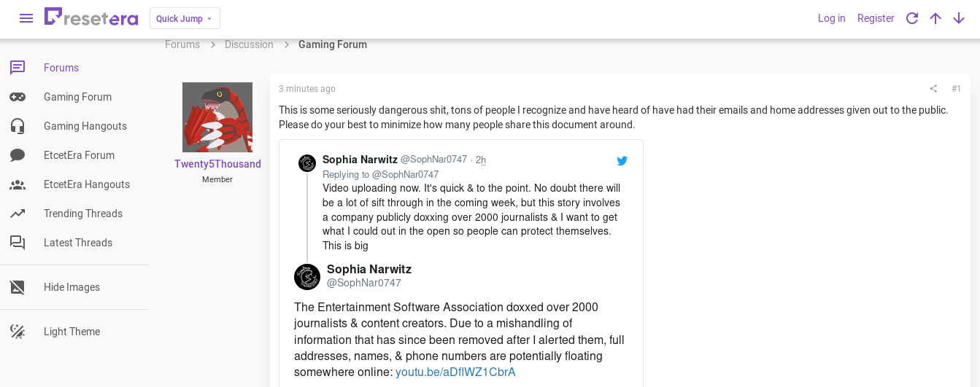Image resolution: width=980 pixels, height=387 pixels.
Task: Open Twenty5Thousand's avatar image
Action: click(x=217, y=117)
